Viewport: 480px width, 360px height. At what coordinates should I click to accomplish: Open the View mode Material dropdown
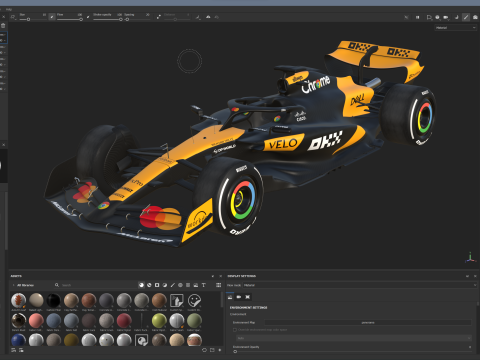(x=360, y=285)
